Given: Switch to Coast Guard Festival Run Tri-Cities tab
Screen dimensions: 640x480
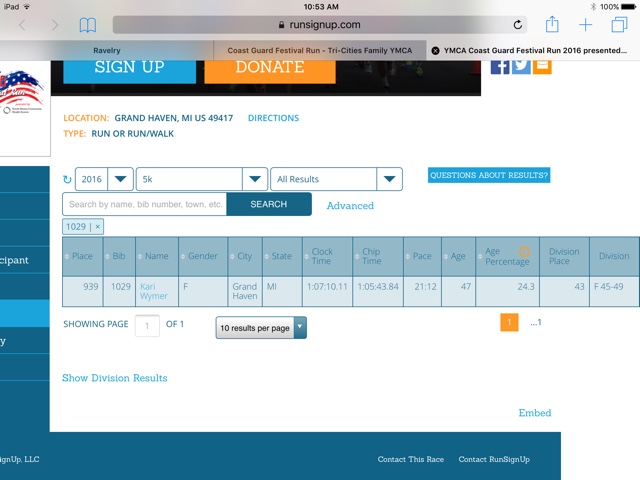Looking at the screenshot, I should coord(320,51).
